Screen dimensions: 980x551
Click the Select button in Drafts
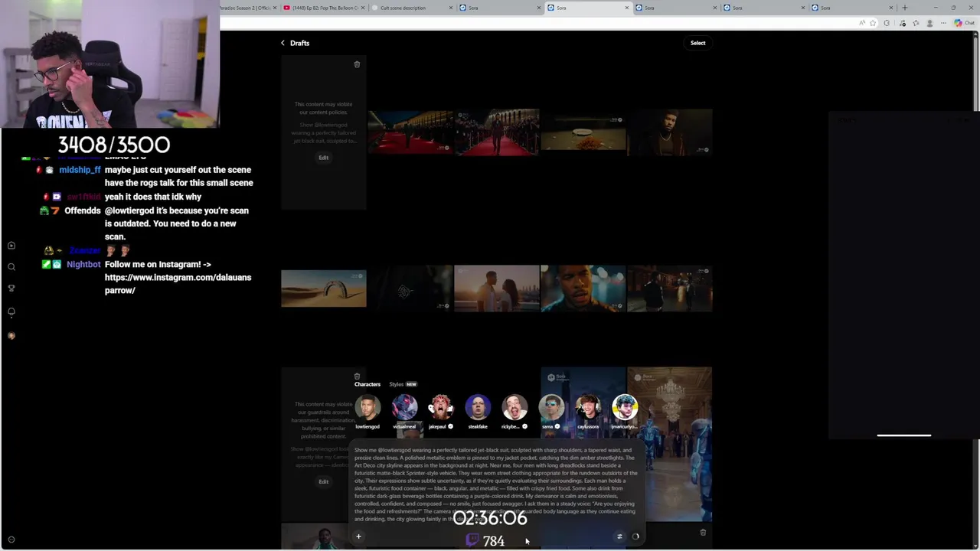(x=697, y=43)
